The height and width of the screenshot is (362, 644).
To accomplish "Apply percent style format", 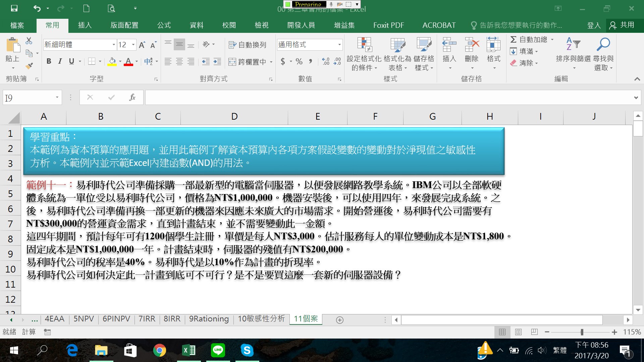I will [x=299, y=61].
